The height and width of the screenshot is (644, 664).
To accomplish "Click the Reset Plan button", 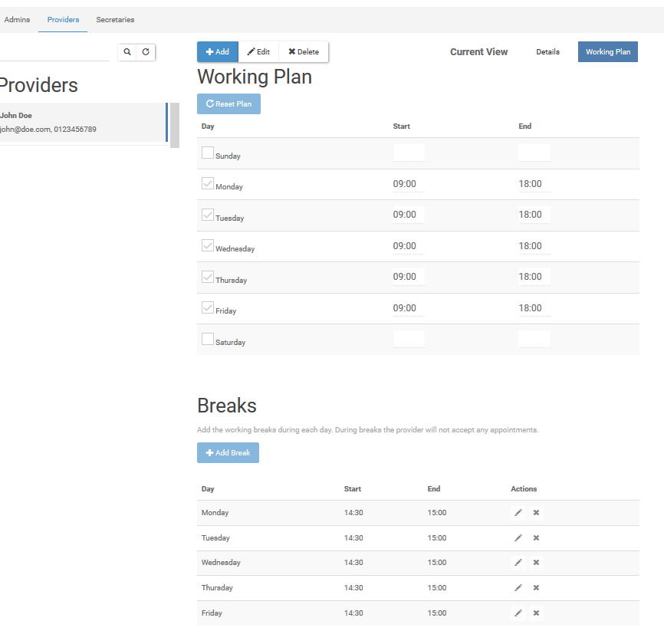I will (228, 103).
